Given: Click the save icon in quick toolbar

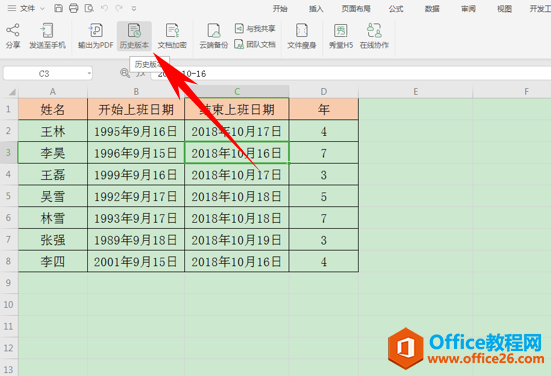Looking at the screenshot, I should click(59, 8).
